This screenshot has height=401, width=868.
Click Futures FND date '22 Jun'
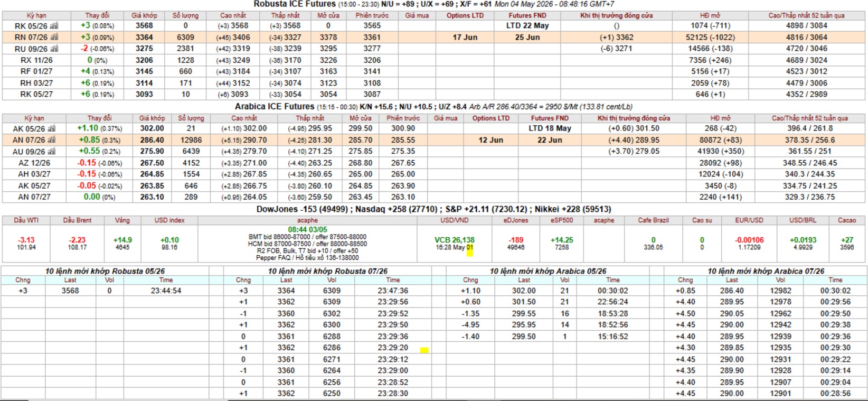point(550,140)
